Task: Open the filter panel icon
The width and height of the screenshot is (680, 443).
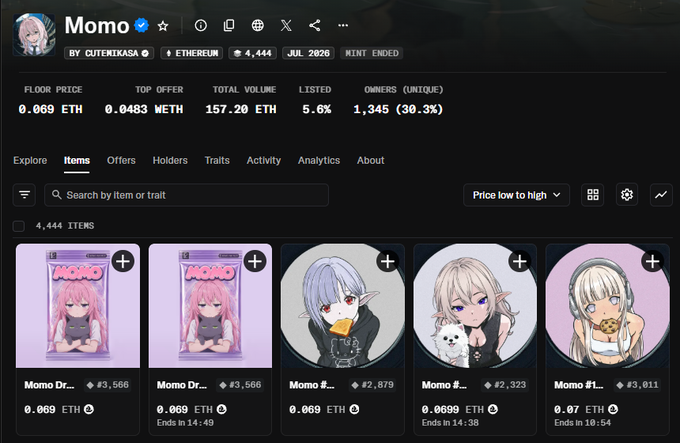Action: click(24, 195)
